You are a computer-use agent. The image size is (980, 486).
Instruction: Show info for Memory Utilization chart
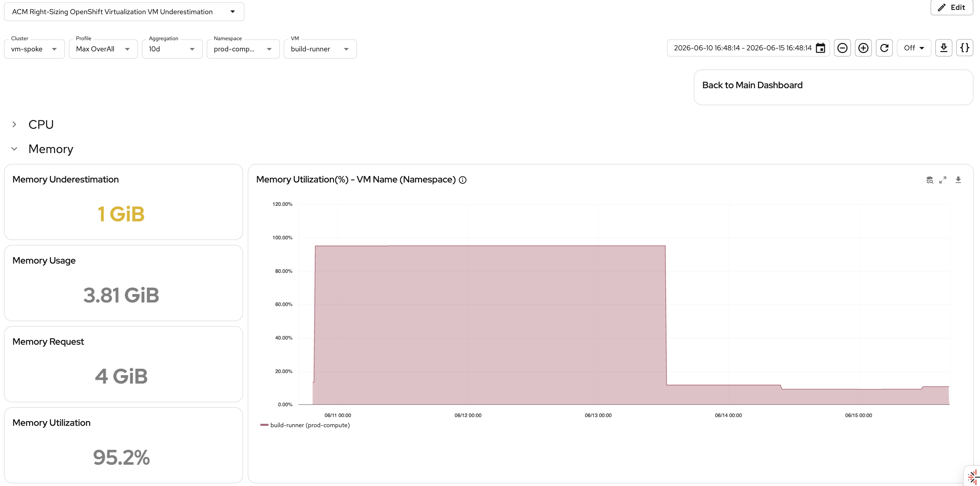(x=463, y=180)
